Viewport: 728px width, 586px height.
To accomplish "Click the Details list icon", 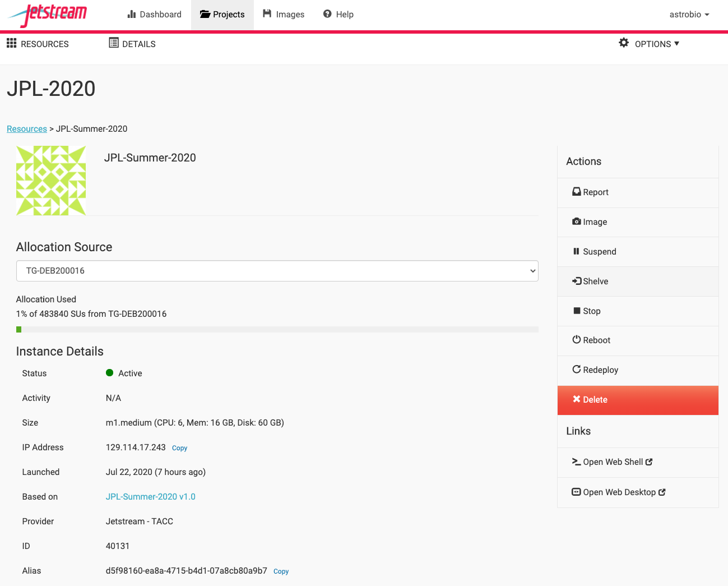I will [114, 43].
